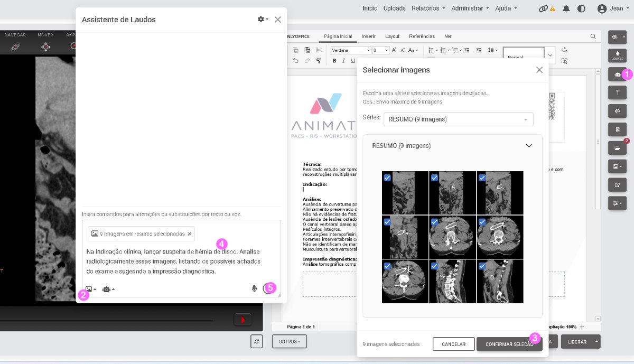Open the Outros dropdown button
The height and width of the screenshot is (364, 634).
pos(290,341)
